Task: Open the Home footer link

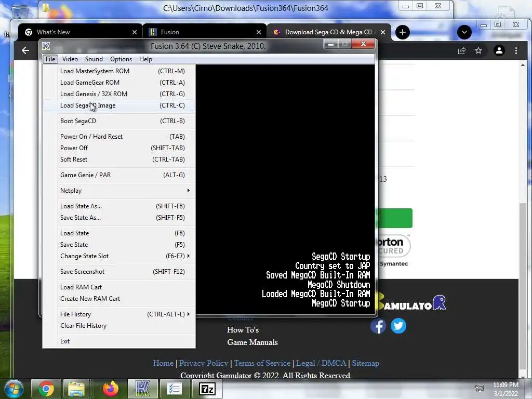Action: coord(163,363)
